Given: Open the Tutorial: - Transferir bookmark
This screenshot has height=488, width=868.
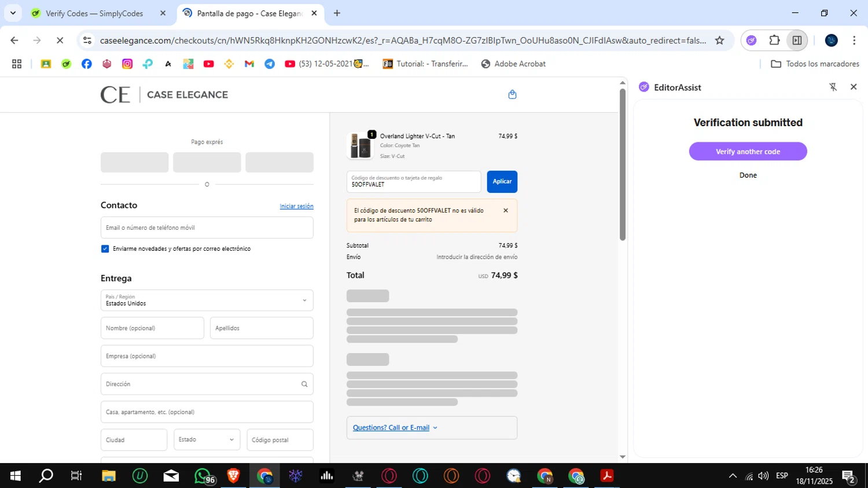Looking at the screenshot, I should pyautogui.click(x=425, y=64).
